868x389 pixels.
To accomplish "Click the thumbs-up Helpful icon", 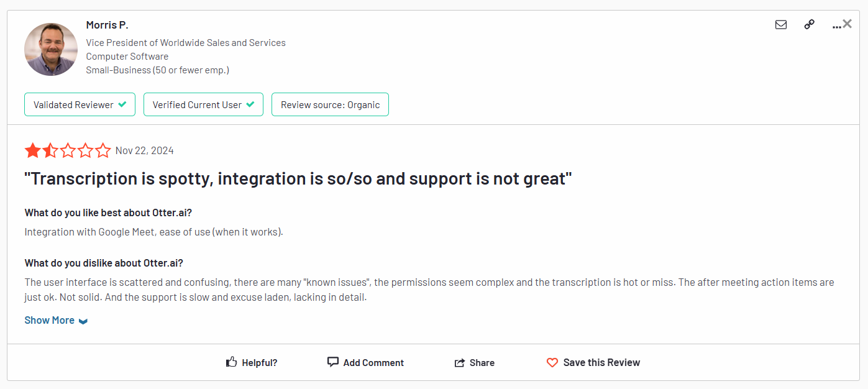I will coord(232,362).
